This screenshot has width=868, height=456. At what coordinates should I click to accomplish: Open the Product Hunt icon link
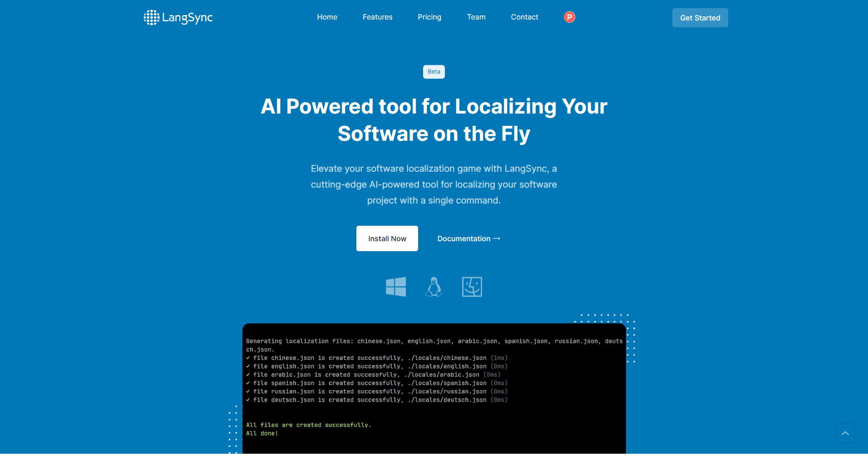coord(569,17)
